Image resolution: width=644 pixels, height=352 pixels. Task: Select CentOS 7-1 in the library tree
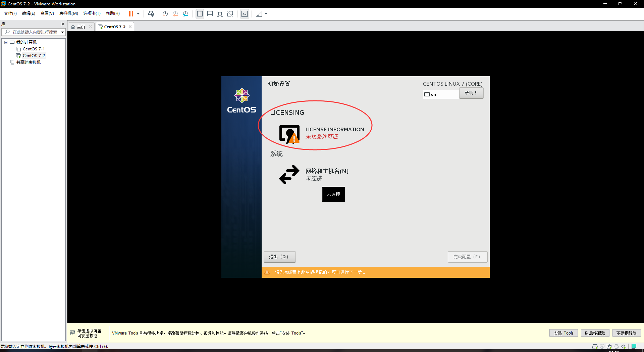click(34, 49)
